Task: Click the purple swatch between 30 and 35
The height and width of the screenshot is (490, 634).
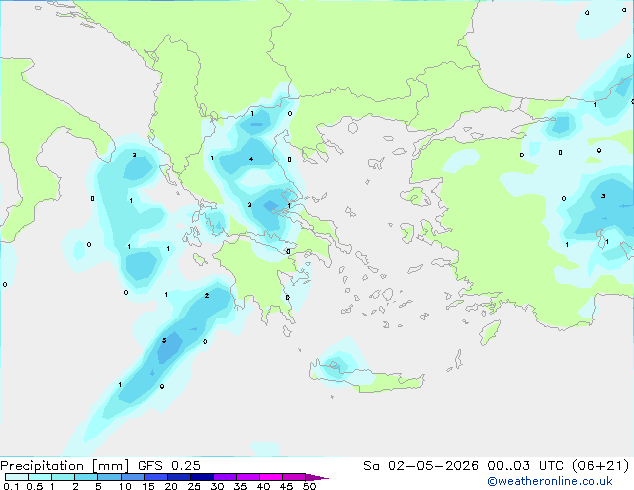Action: point(225,477)
